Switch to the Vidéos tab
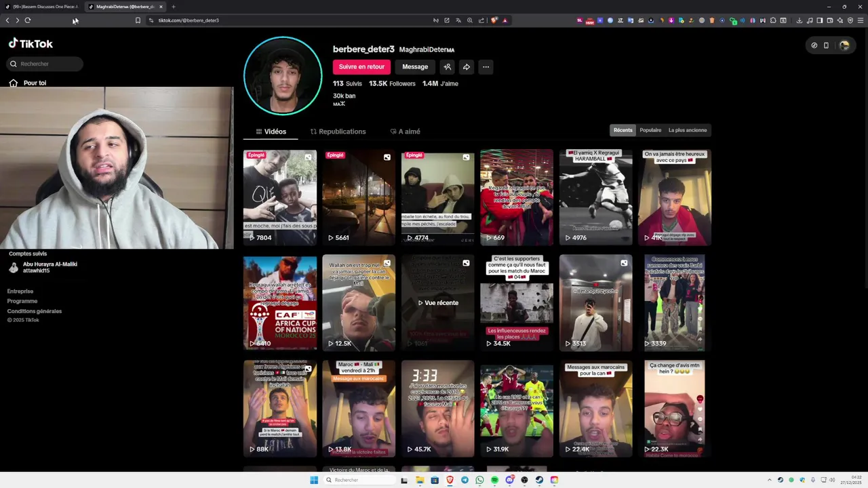868x488 pixels. click(271, 131)
